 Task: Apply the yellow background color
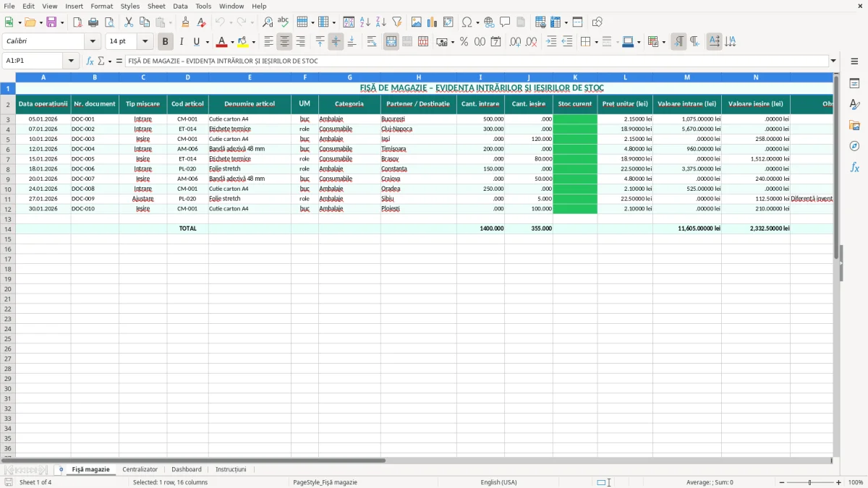(243, 42)
